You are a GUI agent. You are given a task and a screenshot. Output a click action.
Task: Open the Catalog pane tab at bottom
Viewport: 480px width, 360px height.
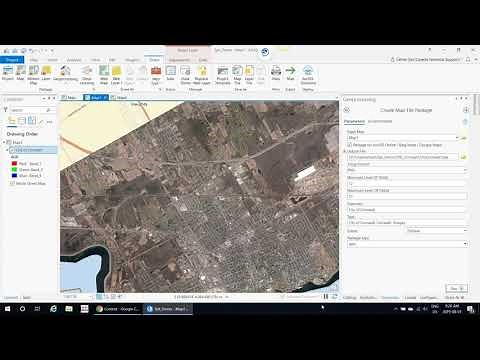pos(349,297)
